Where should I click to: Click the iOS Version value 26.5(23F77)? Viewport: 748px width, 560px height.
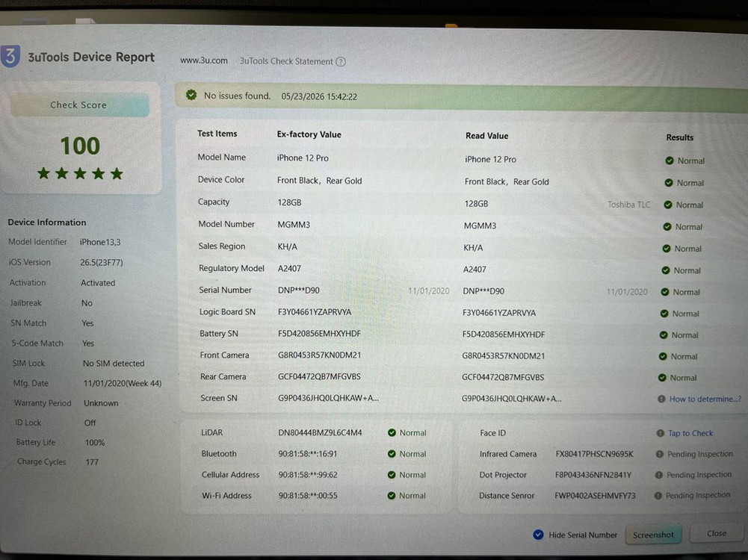(x=102, y=263)
